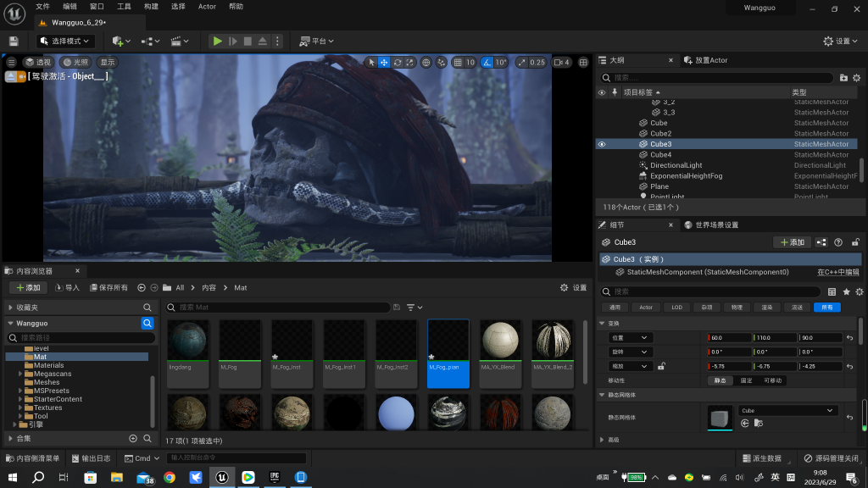Activate the select objects tool in the viewport

[371, 63]
